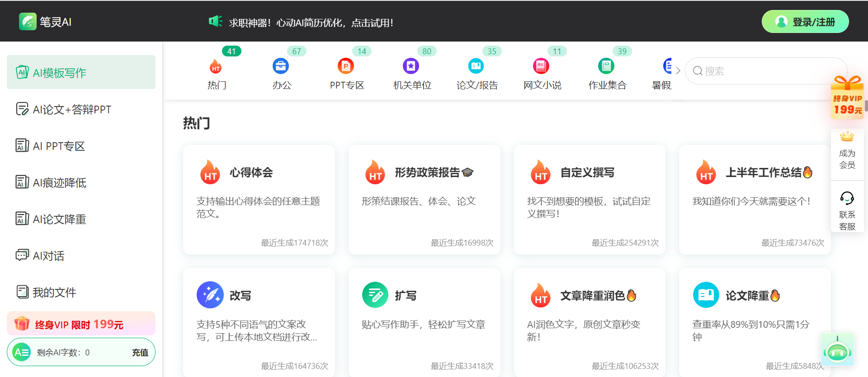
Task: Click the 改写 blue feather icon
Action: 210,295
